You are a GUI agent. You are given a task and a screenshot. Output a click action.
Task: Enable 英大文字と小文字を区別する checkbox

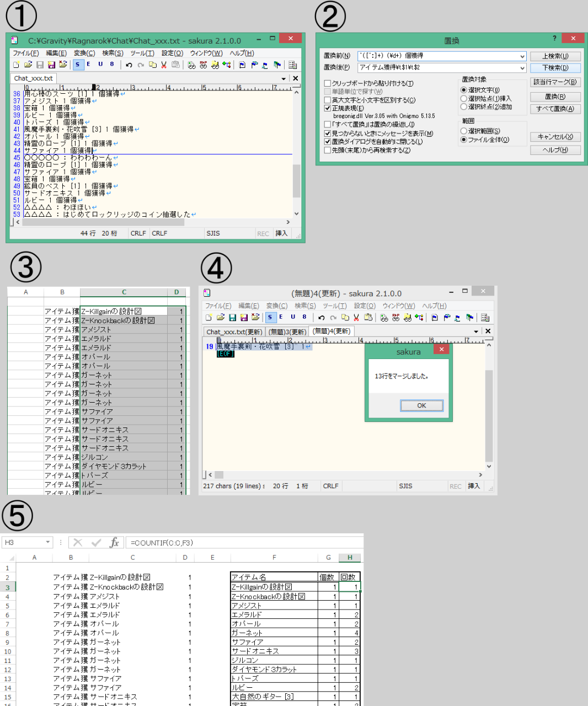pos(327,100)
